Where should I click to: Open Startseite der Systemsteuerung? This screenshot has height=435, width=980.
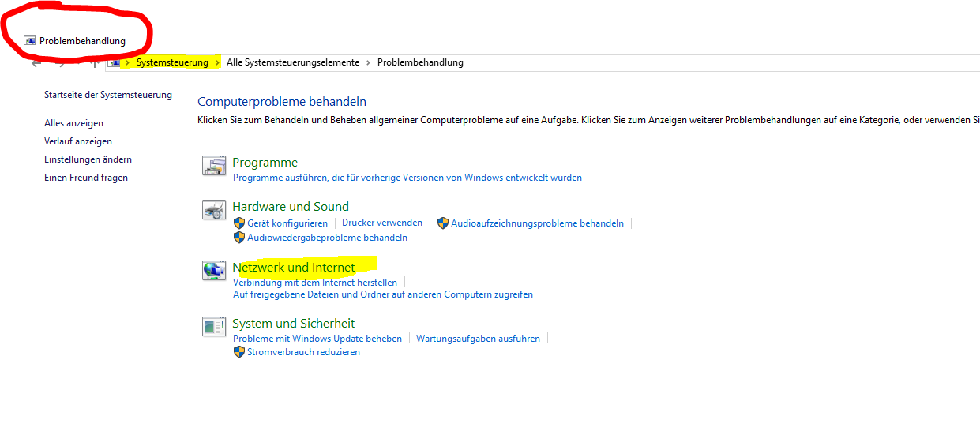pyautogui.click(x=108, y=95)
